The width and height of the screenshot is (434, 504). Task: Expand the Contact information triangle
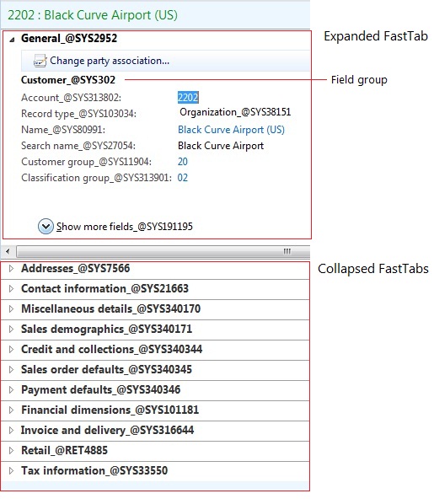11,288
